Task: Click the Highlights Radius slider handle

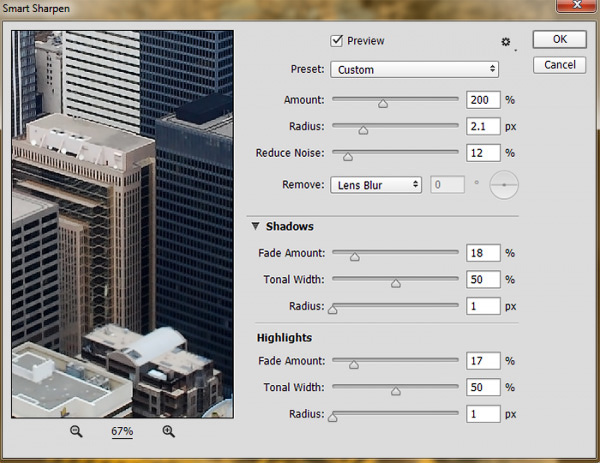Action: point(333,418)
